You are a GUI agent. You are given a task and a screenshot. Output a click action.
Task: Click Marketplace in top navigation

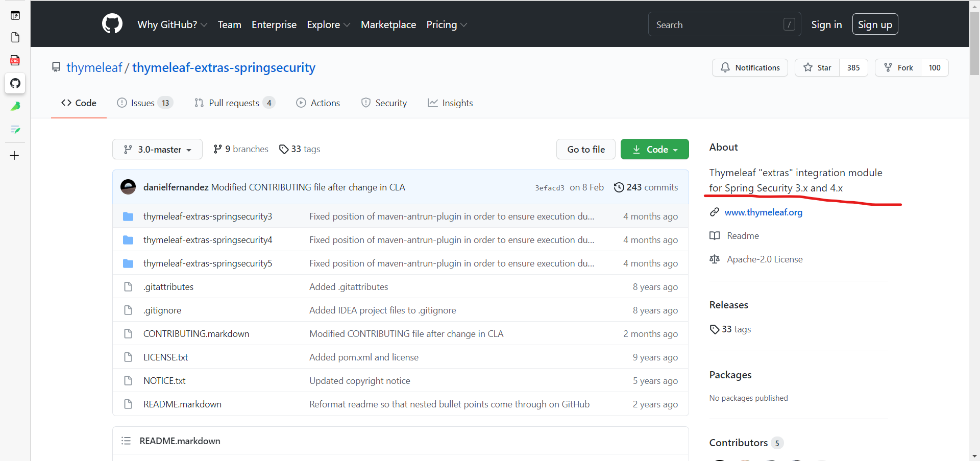click(388, 25)
